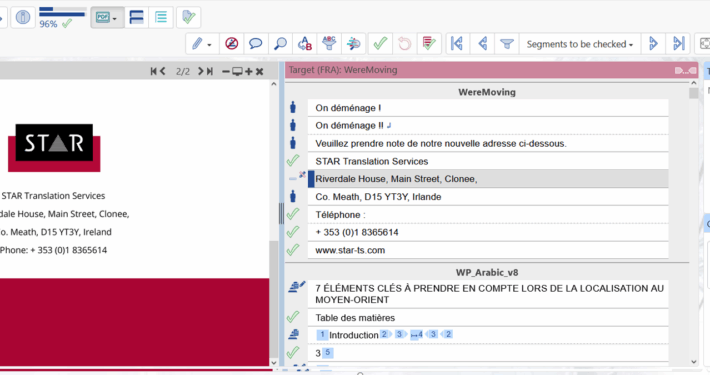Click the speech bubble comment icon
The width and height of the screenshot is (710, 375).
point(256,44)
